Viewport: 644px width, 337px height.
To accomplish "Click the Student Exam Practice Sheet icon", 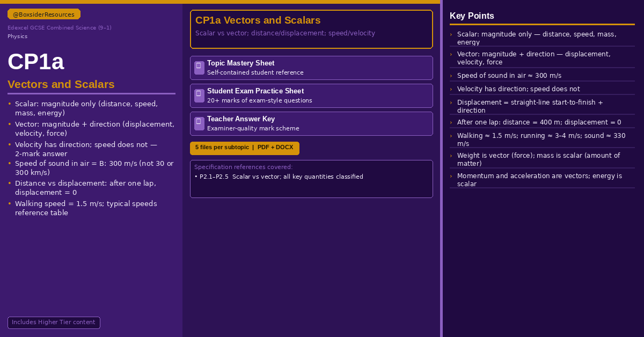I will pos(199,96).
